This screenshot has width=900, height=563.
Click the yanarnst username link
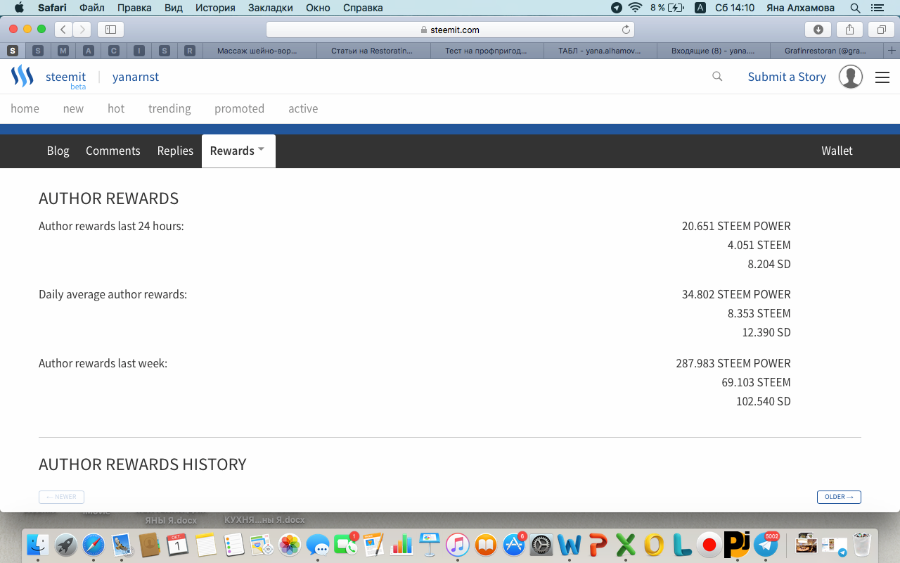point(135,77)
